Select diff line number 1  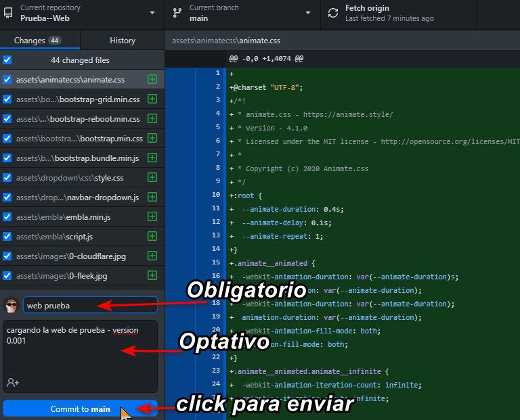click(217, 73)
